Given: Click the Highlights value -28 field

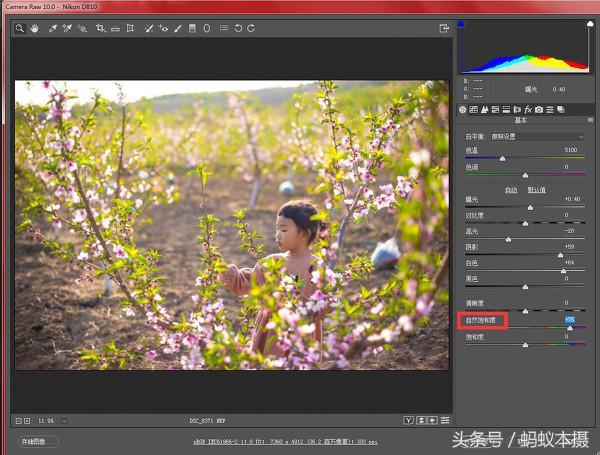Looking at the screenshot, I should coord(570,231).
